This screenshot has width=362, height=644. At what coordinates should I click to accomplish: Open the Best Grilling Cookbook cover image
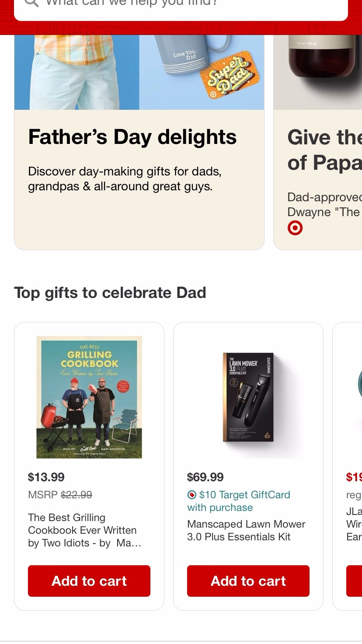pos(89,397)
